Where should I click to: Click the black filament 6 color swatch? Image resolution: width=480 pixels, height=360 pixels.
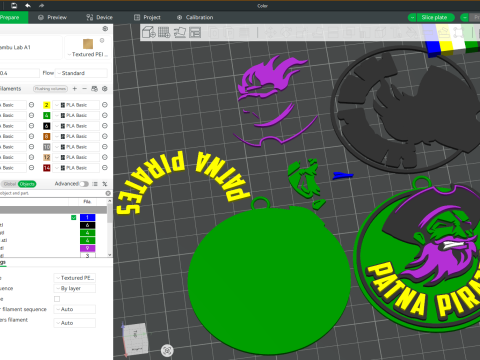[47, 126]
